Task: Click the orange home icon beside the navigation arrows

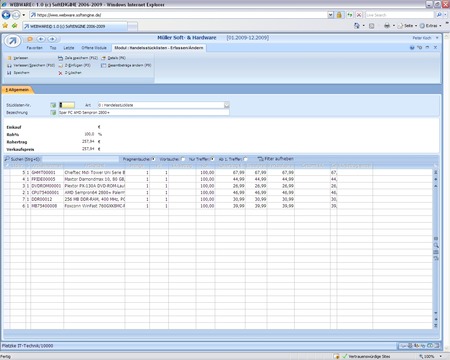Action: (x=30, y=39)
